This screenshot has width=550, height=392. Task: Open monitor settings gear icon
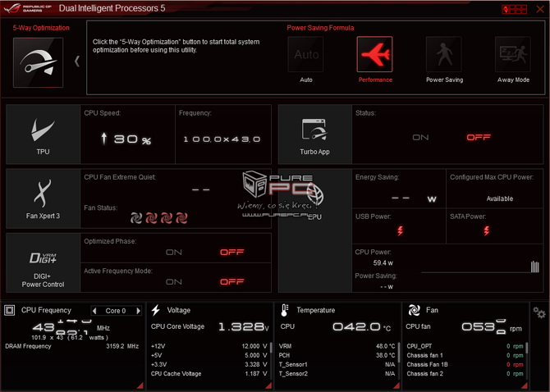click(x=539, y=312)
